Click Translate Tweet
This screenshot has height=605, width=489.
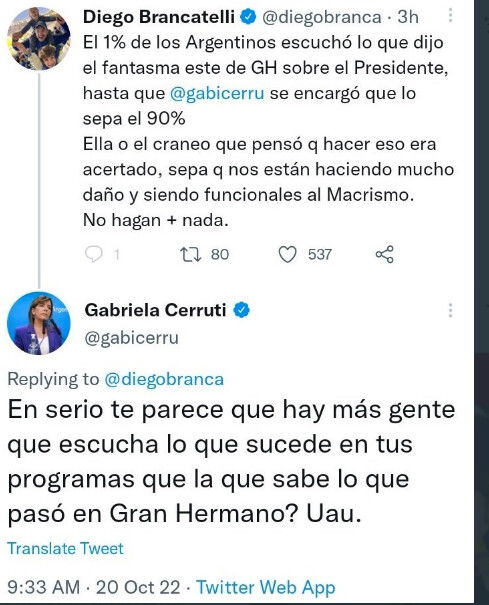click(x=66, y=548)
